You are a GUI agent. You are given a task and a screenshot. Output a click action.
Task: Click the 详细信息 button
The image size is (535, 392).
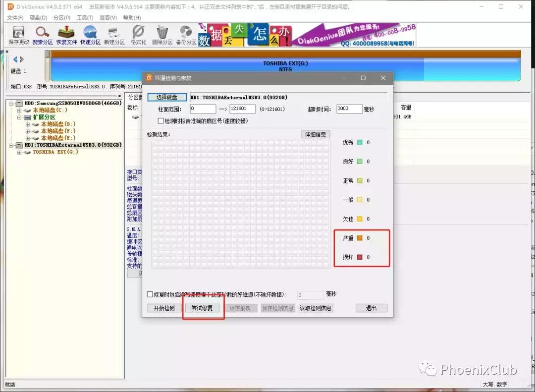point(316,134)
